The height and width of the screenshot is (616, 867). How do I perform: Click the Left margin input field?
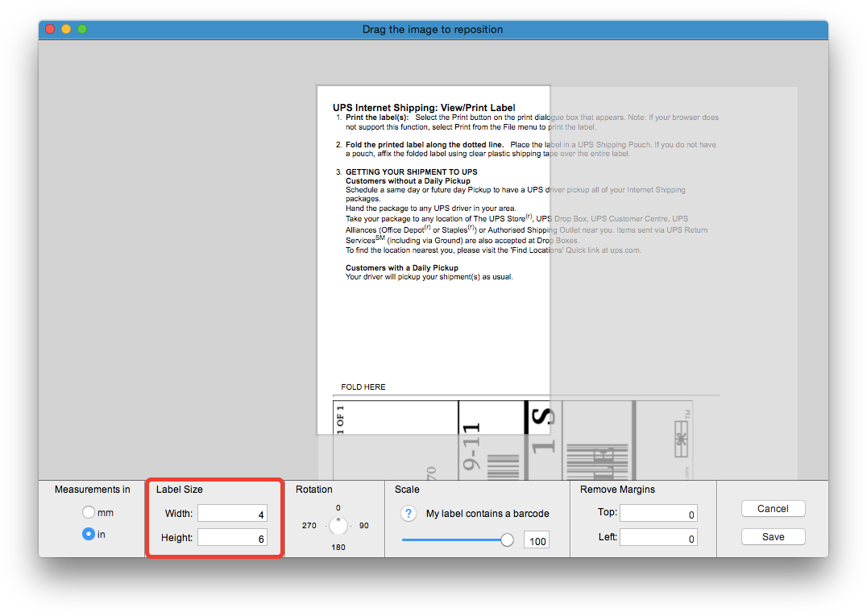pos(658,538)
